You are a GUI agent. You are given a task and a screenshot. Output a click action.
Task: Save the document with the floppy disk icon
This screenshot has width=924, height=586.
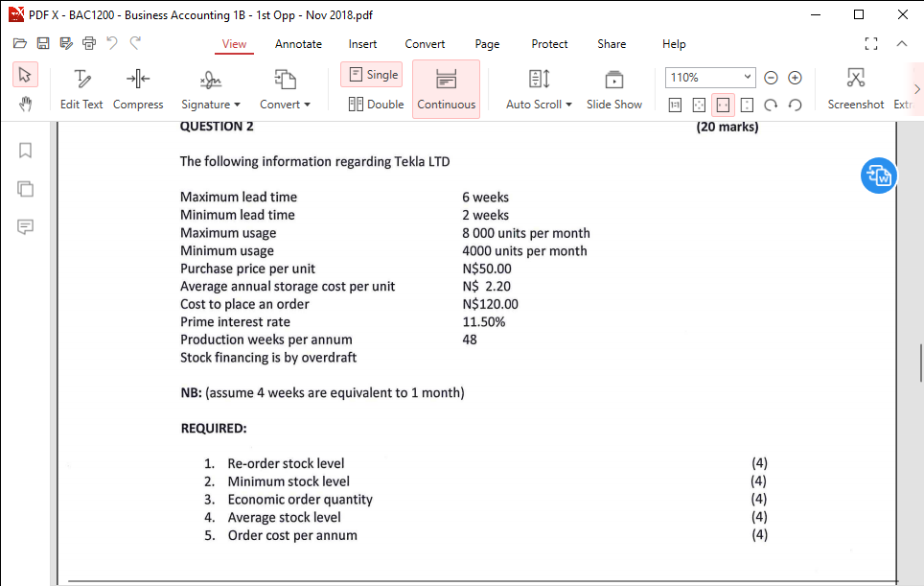tap(43, 43)
